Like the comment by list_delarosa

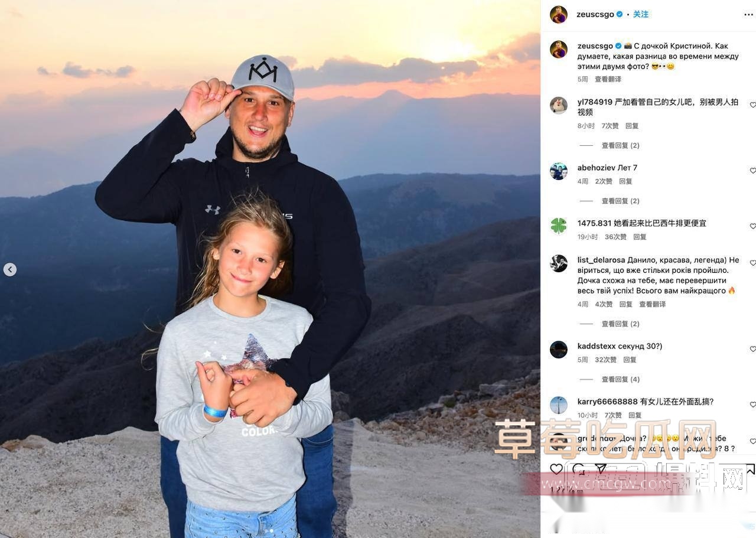point(752,263)
